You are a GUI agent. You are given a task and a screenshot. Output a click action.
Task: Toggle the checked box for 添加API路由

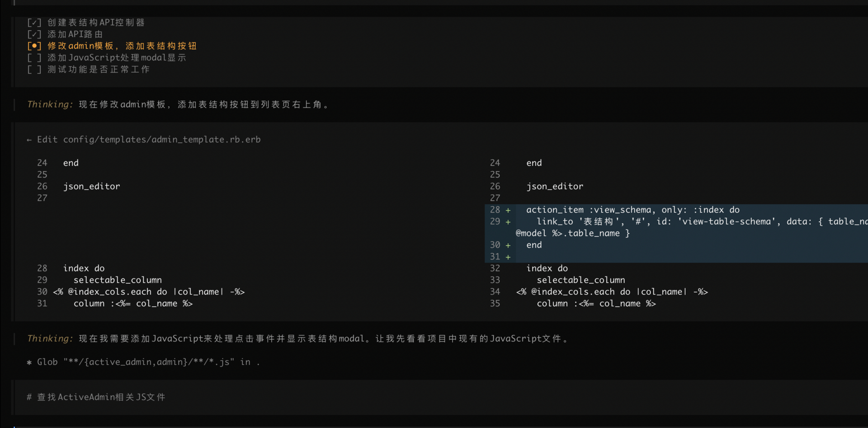(x=34, y=34)
